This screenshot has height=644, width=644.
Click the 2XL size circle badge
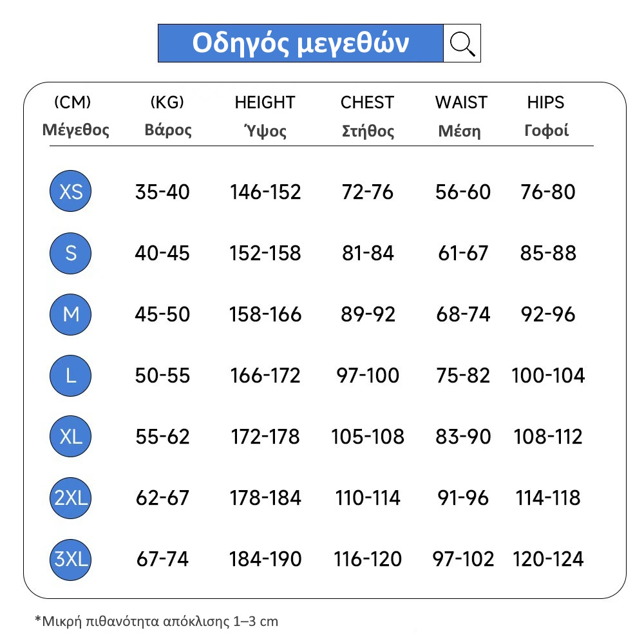[x=71, y=498]
